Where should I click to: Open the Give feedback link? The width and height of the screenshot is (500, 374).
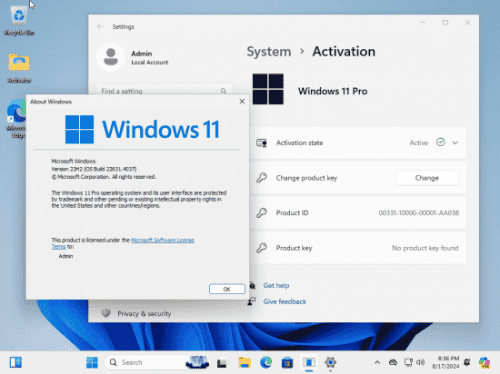285,301
